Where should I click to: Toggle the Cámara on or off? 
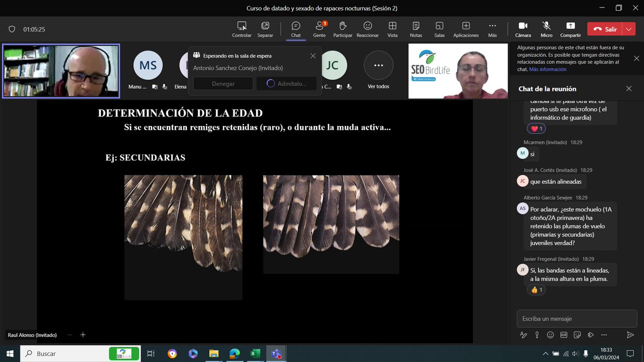pyautogui.click(x=523, y=29)
